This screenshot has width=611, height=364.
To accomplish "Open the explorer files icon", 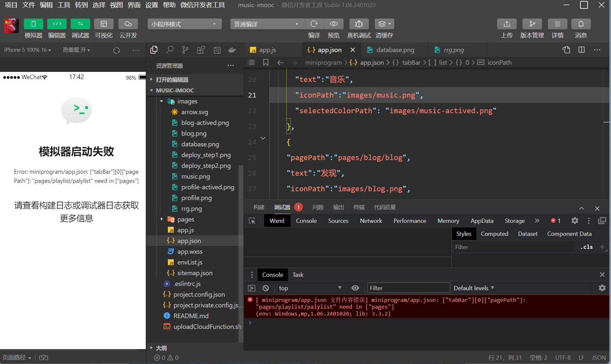I will [x=154, y=50].
